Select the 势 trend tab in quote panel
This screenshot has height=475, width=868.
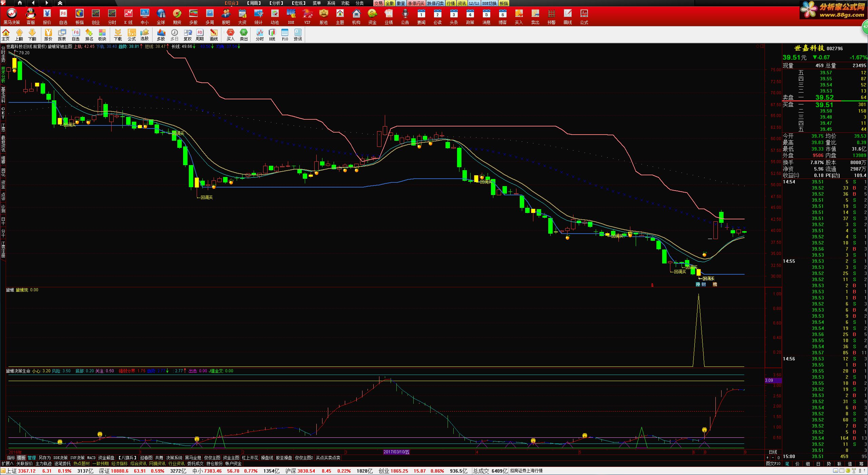click(x=829, y=463)
